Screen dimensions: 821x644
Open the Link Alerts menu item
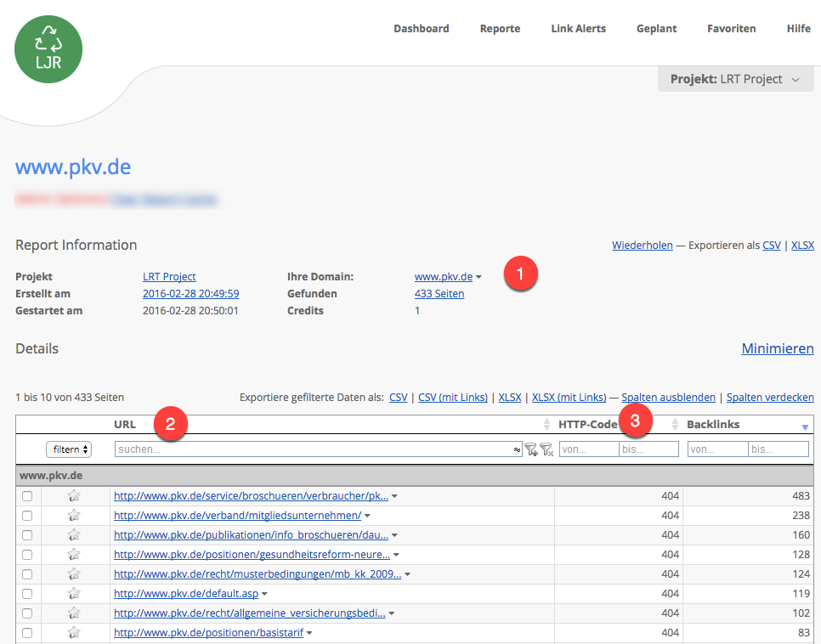pos(578,29)
